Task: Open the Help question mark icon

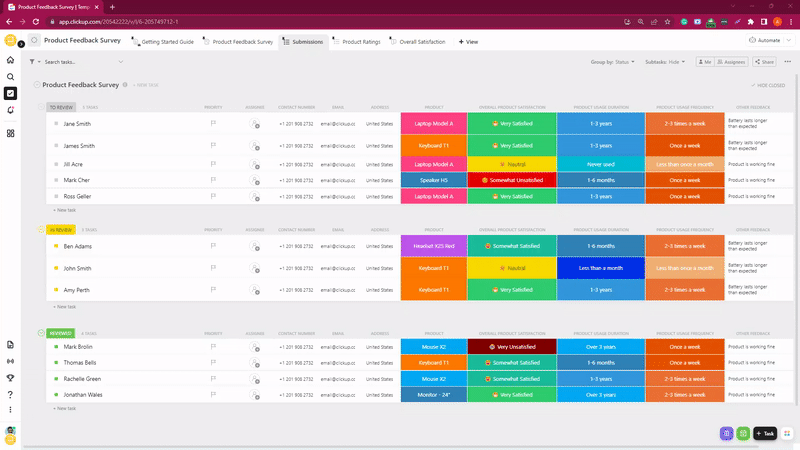Action: click(x=10, y=394)
